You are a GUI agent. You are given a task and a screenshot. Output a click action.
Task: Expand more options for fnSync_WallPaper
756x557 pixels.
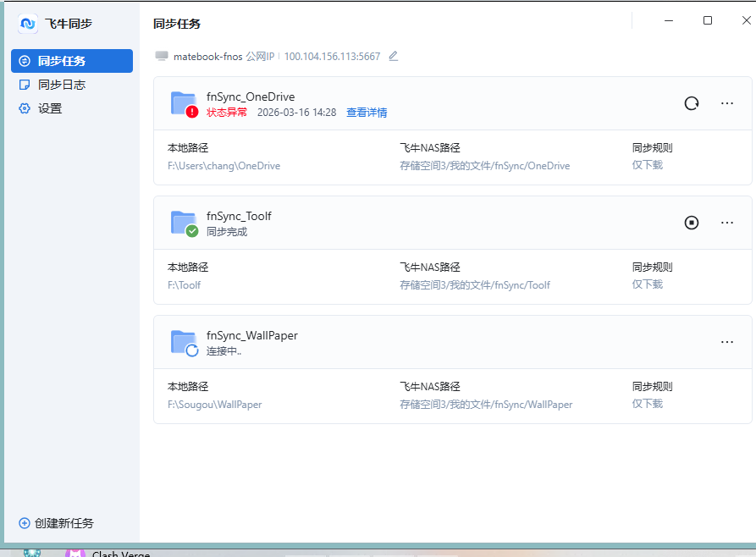(x=726, y=342)
